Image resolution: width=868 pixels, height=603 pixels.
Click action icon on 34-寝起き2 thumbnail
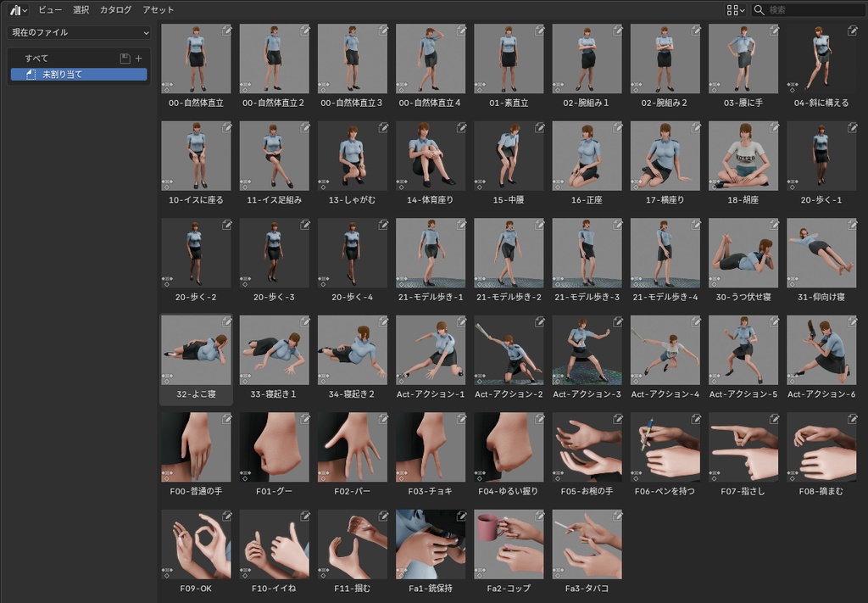[x=323, y=379]
